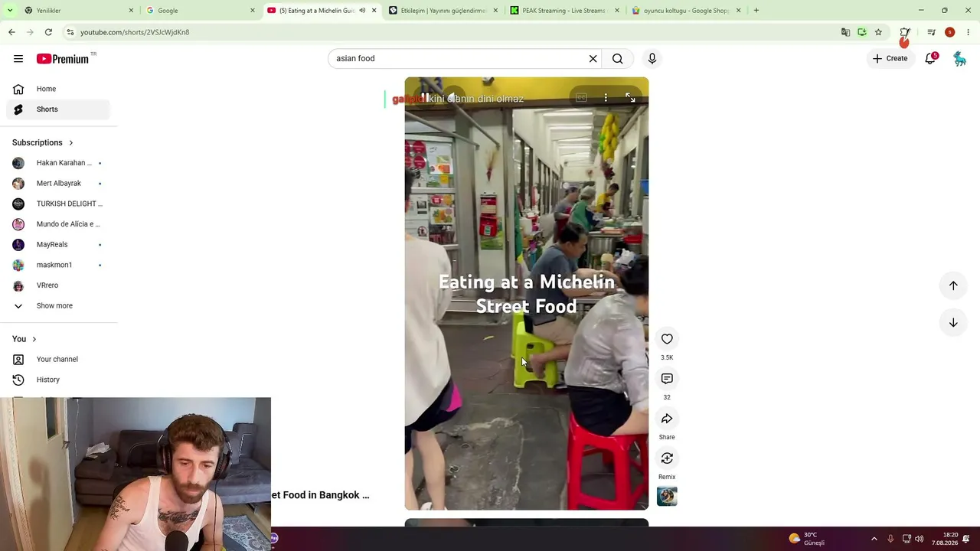Open Chrome three-dot menu
This screenshot has width=980, height=551.
[969, 32]
